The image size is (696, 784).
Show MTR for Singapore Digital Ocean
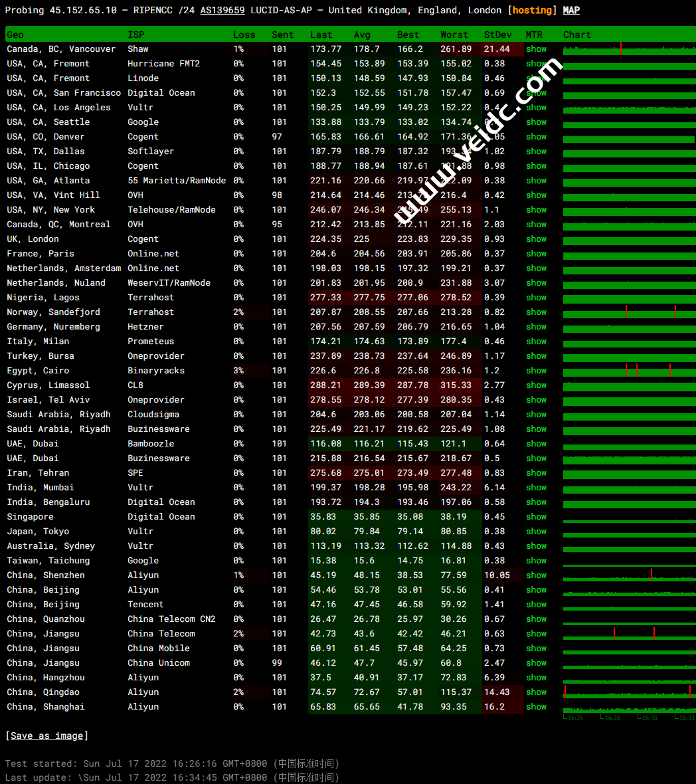click(536, 516)
